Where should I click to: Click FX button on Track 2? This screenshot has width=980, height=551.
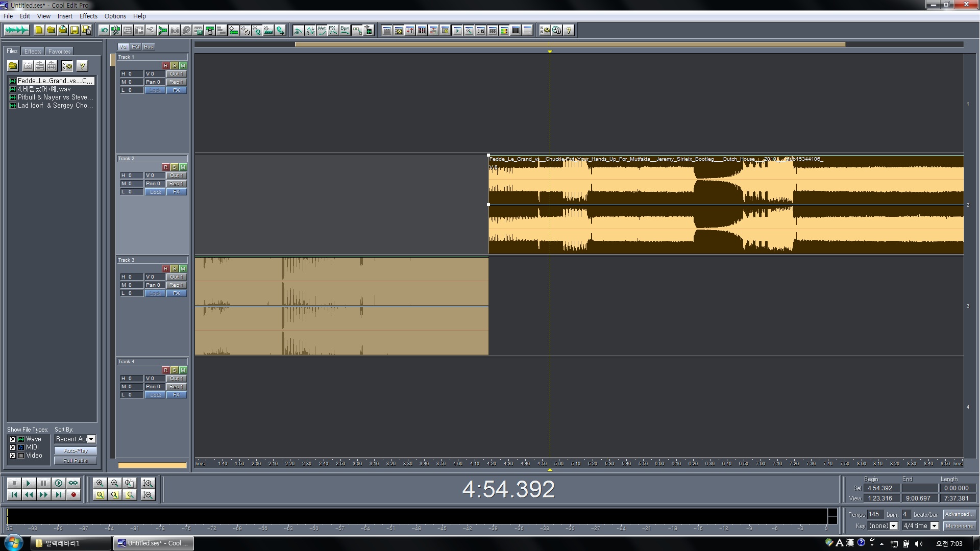pos(177,192)
